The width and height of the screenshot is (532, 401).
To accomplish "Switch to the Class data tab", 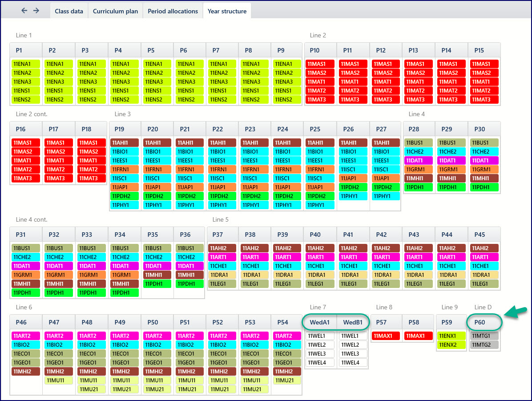I will tap(69, 11).
